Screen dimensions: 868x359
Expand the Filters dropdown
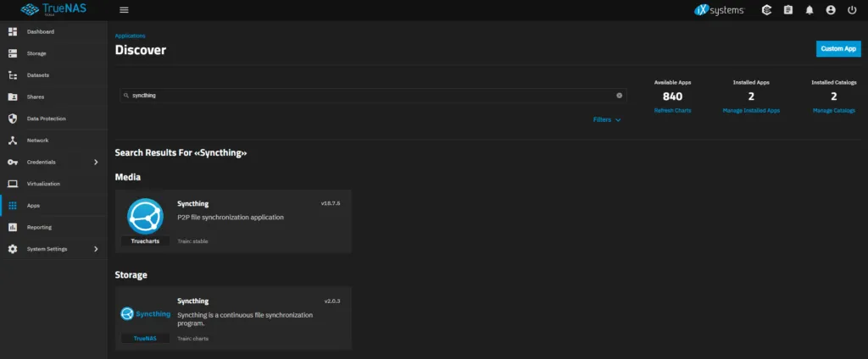[x=607, y=119]
